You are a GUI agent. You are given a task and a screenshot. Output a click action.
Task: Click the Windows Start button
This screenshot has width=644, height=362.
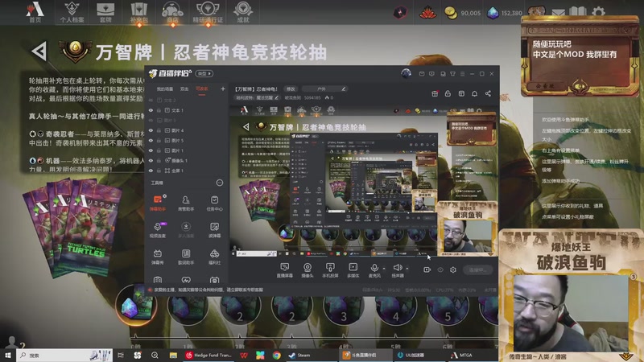coord(7,356)
